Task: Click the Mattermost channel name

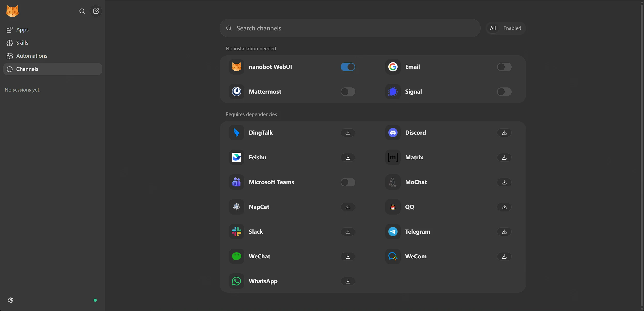Action: [265, 92]
